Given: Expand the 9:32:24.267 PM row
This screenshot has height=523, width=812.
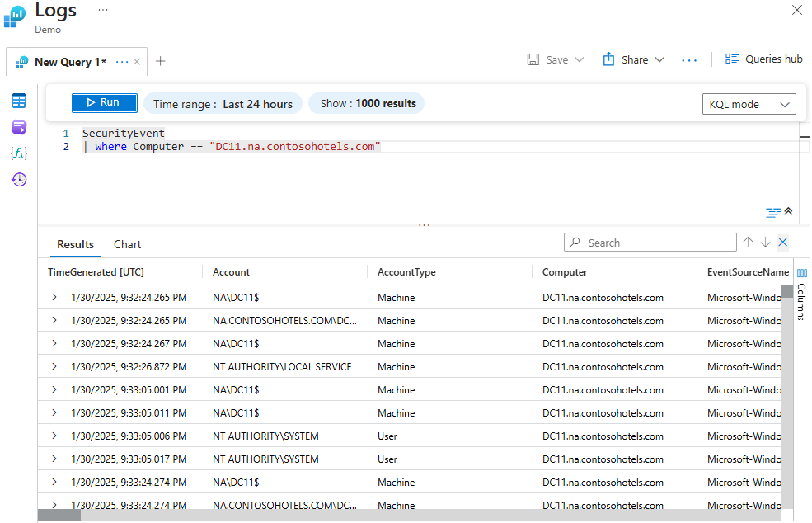Looking at the screenshot, I should click(x=54, y=344).
